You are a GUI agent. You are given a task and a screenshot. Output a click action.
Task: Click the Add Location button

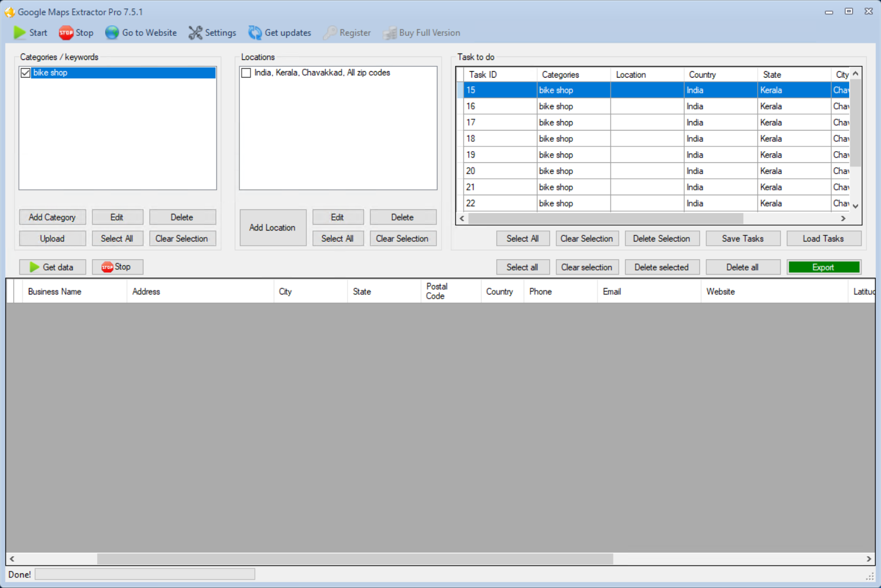tap(272, 228)
